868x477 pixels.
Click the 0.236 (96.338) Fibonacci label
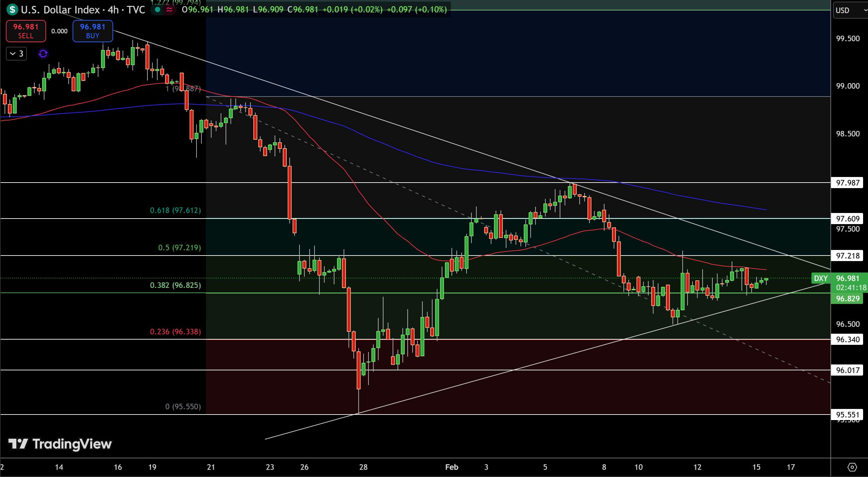pyautogui.click(x=175, y=332)
